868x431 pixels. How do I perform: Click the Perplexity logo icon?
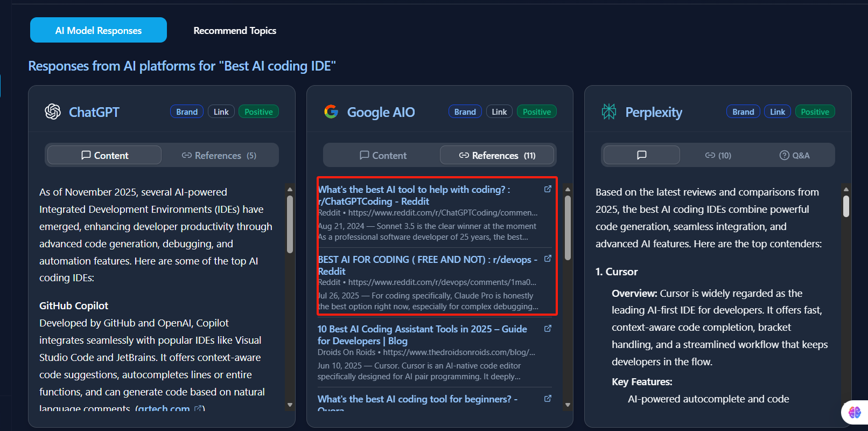tap(609, 112)
